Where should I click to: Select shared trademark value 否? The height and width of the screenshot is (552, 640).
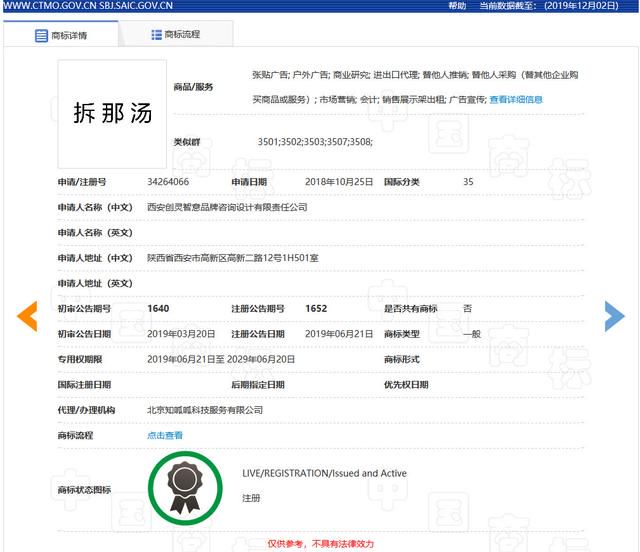coord(467,309)
